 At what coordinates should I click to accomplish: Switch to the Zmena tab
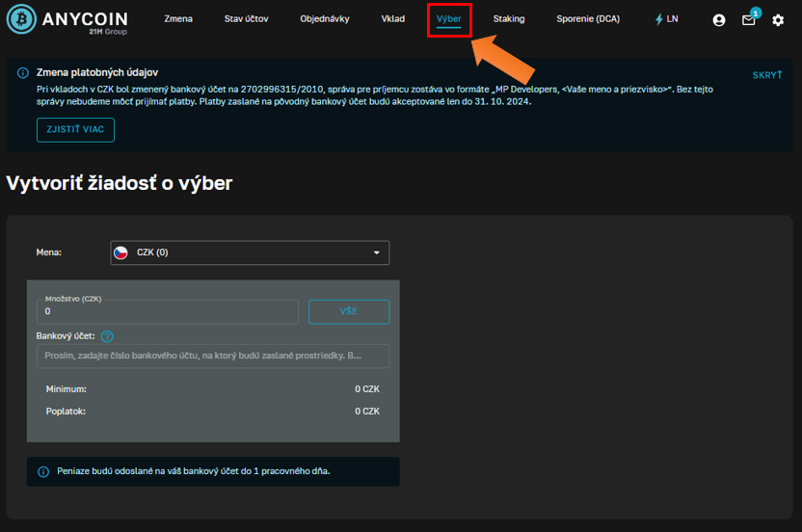click(178, 19)
